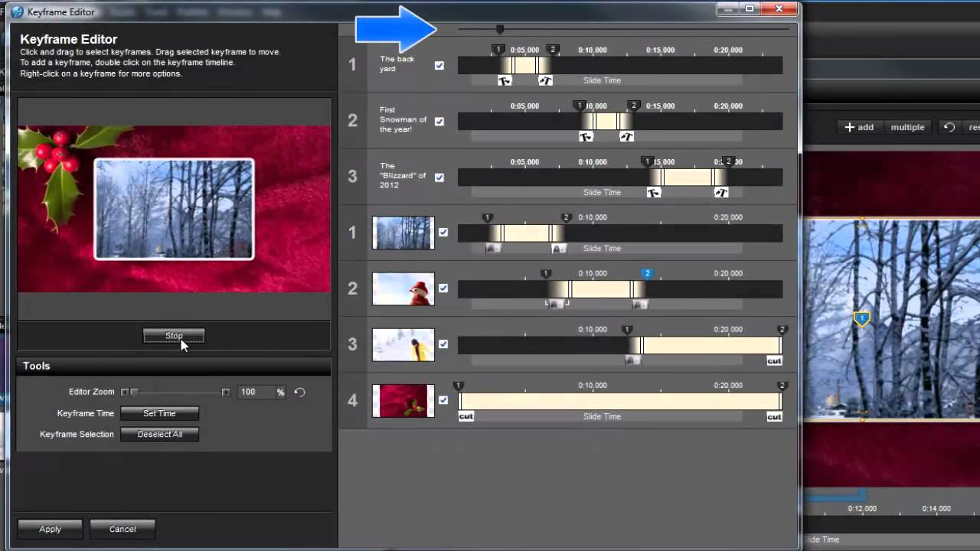Click the text-out transition icon for The back yard
This screenshot has height=551, width=980.
(x=545, y=80)
